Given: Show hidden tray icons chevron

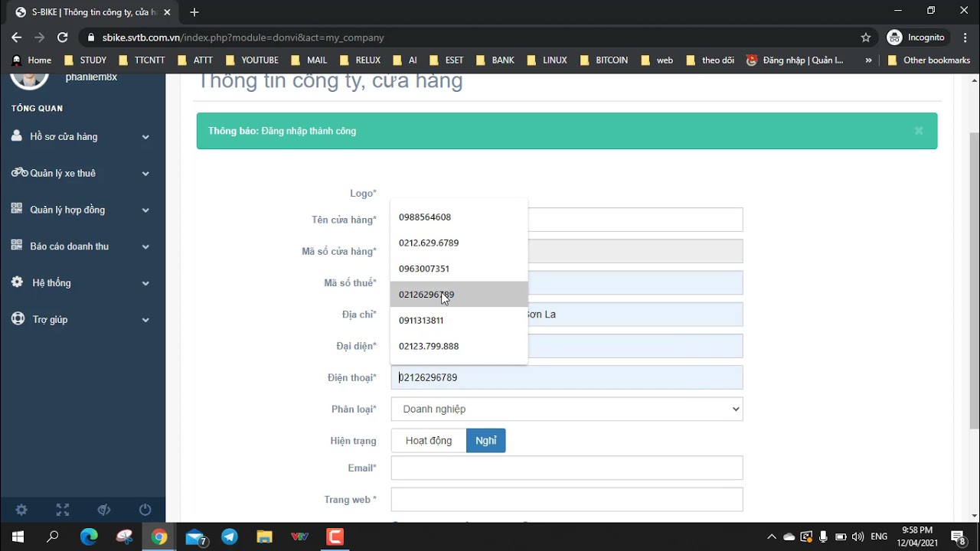Looking at the screenshot, I should click(x=771, y=536).
